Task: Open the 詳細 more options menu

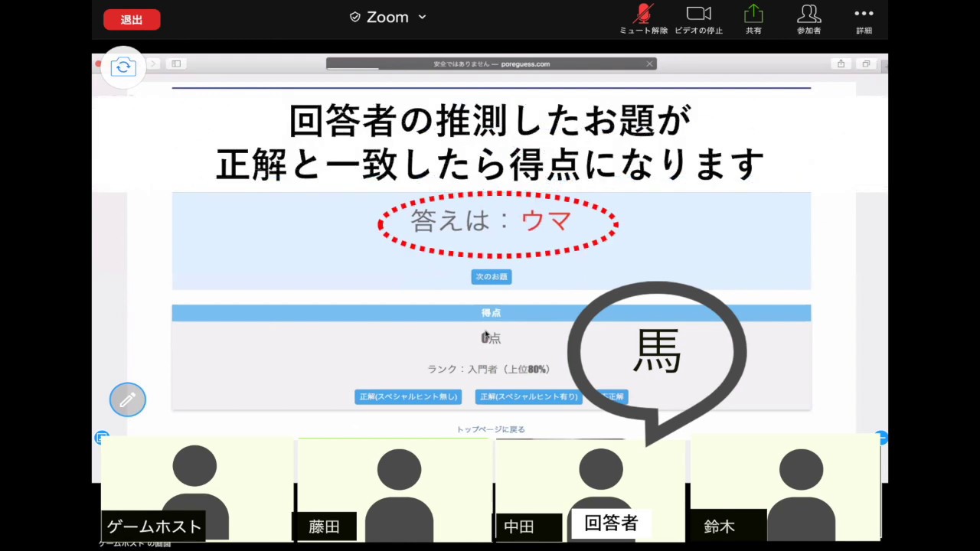Action: (864, 20)
